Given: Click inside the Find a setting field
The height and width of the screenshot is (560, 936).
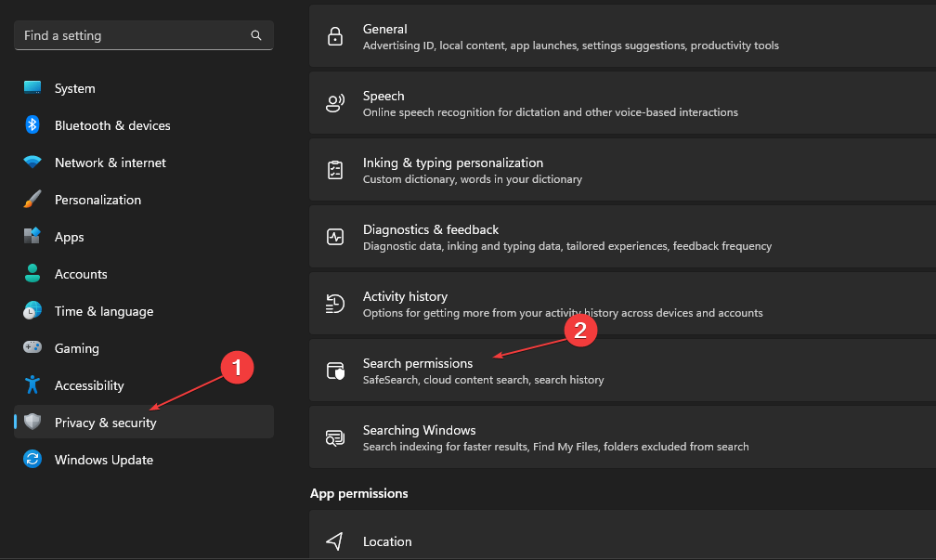Looking at the screenshot, I should (130, 35).
